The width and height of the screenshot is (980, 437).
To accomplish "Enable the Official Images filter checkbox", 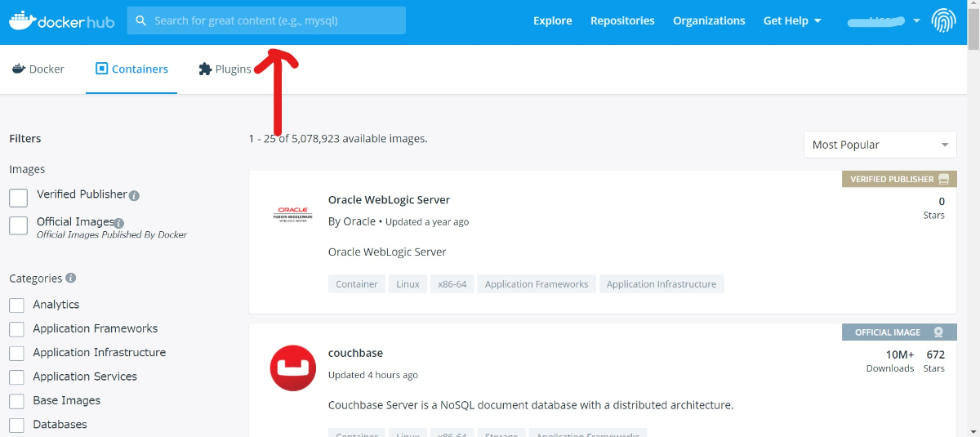I will click(18, 225).
